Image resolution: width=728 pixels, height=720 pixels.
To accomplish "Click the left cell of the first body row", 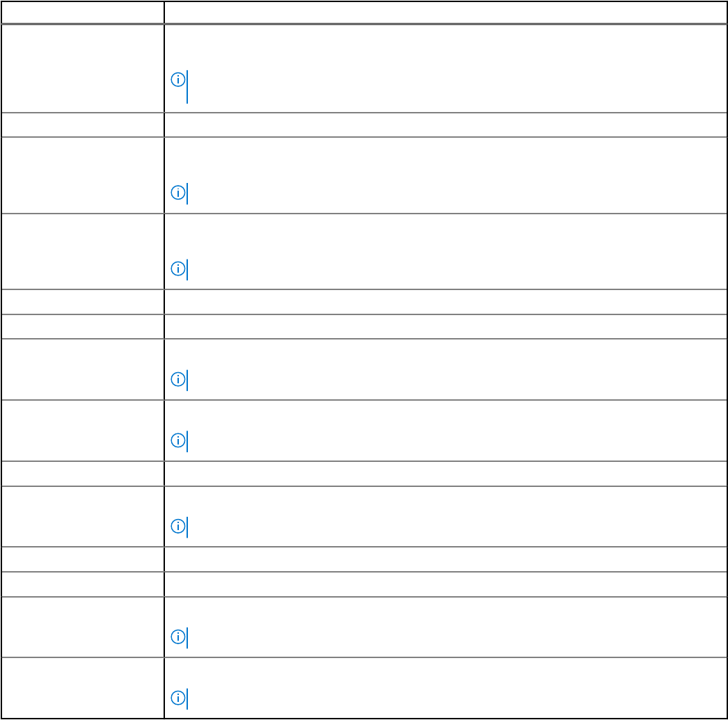I will tap(83, 69).
